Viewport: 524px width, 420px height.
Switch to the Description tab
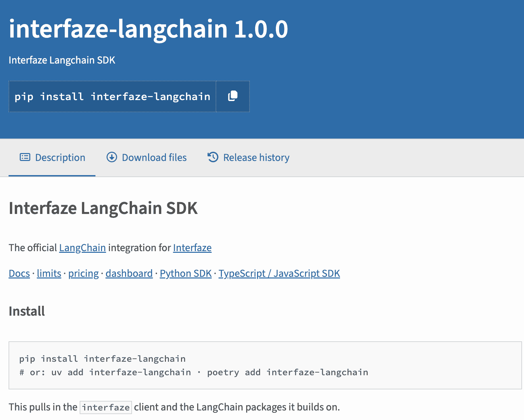52,158
